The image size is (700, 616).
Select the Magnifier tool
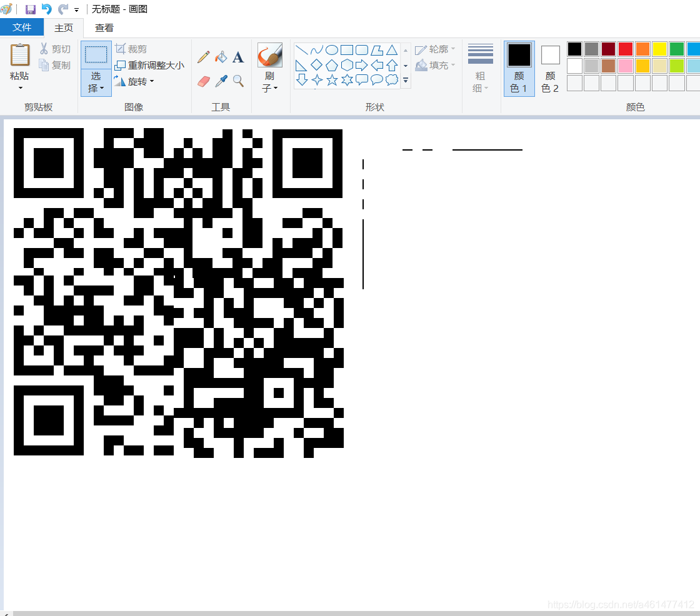click(x=238, y=81)
